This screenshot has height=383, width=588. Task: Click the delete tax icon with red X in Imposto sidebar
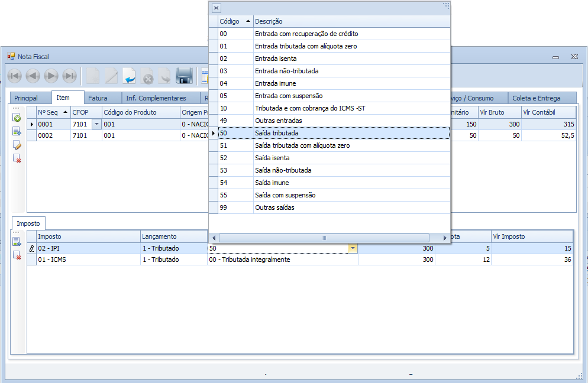click(x=17, y=255)
